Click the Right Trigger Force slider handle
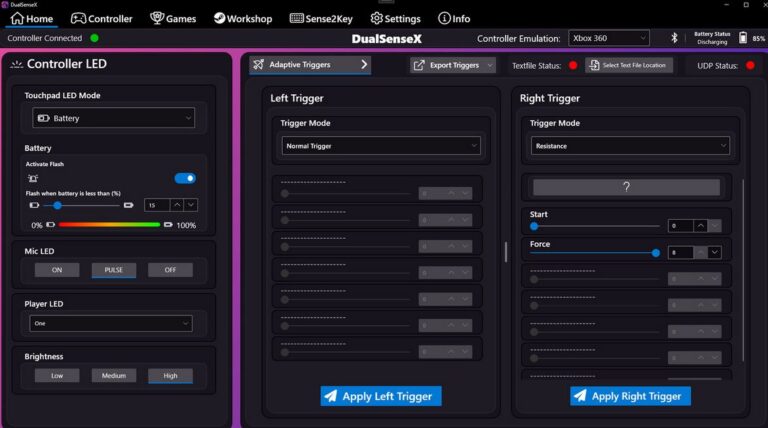Screen dimensions: 768x428 pyautogui.click(x=656, y=253)
